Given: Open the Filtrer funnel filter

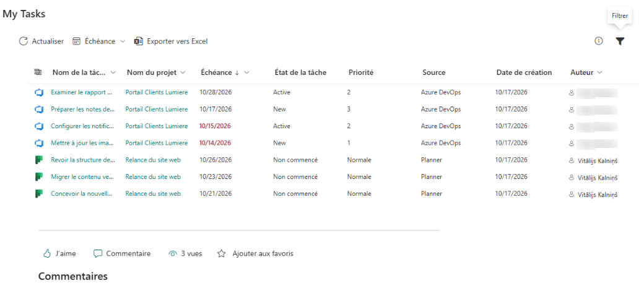Looking at the screenshot, I should click(x=620, y=41).
